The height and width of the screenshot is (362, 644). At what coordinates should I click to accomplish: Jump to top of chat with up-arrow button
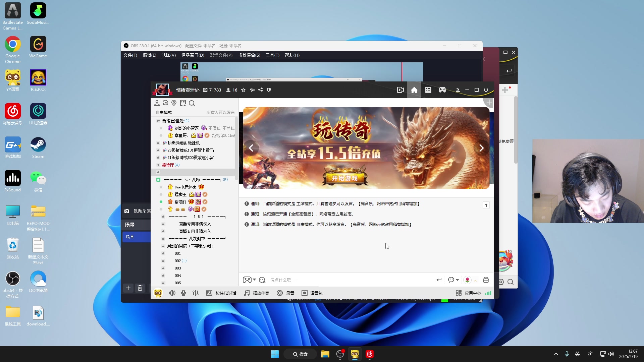tap(486, 205)
